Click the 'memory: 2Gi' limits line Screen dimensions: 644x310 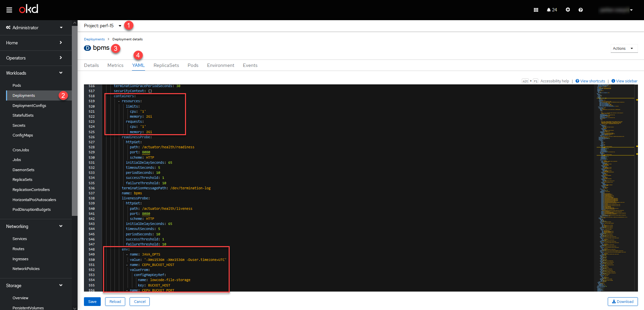141,116
